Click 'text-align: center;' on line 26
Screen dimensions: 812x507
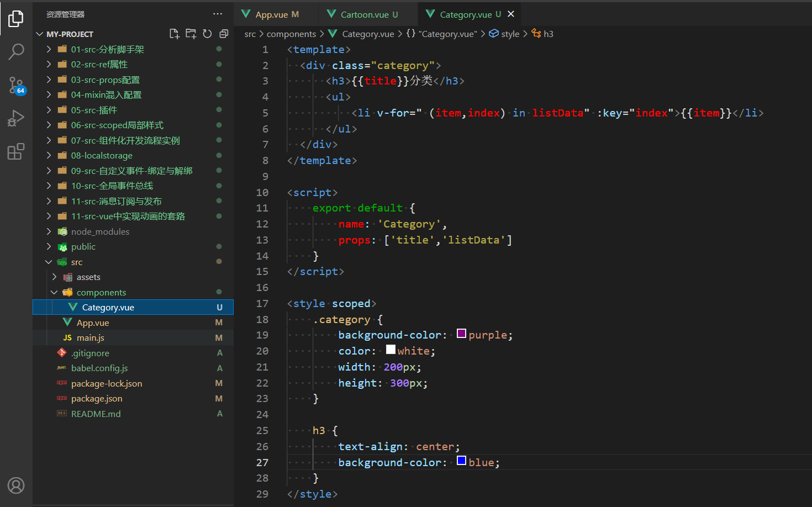[x=399, y=446]
